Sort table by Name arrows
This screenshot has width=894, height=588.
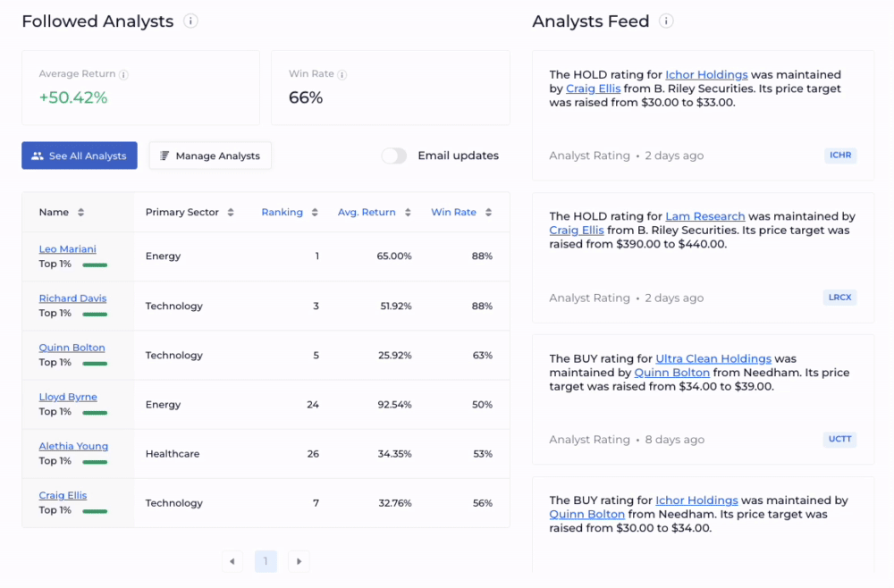(81, 213)
